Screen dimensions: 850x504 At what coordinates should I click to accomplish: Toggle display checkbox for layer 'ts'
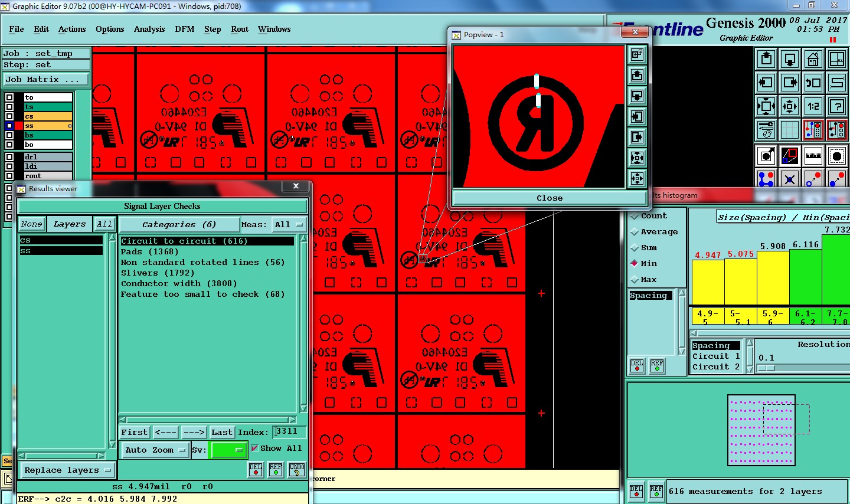point(9,107)
